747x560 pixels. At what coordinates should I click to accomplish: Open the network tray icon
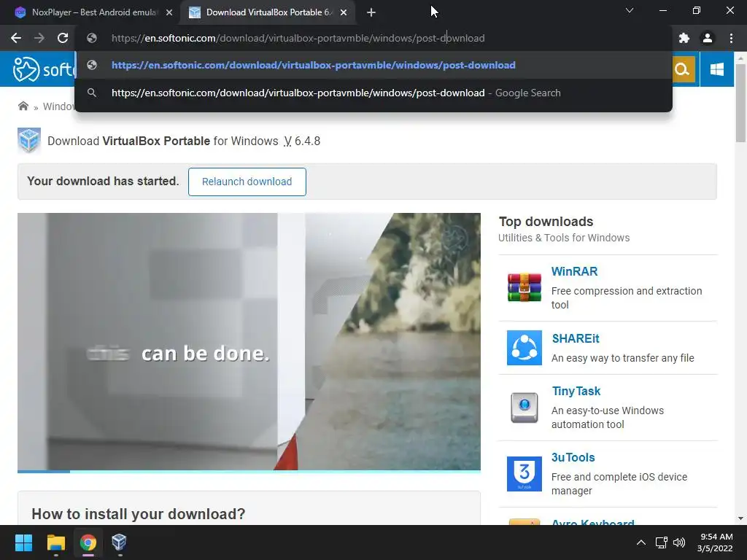[661, 542]
